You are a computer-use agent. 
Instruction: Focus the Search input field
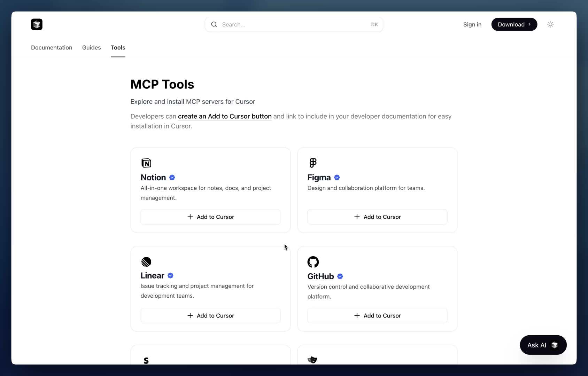[x=294, y=24]
